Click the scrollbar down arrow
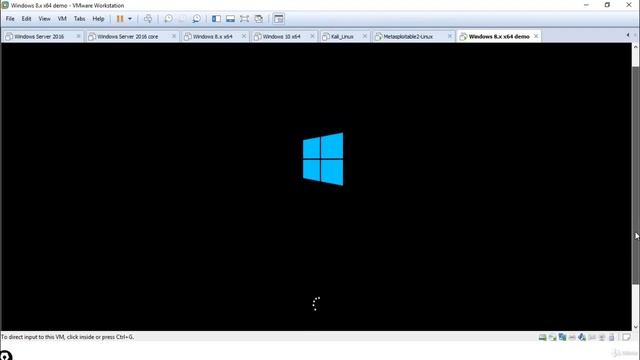640x360 pixels. 636,327
